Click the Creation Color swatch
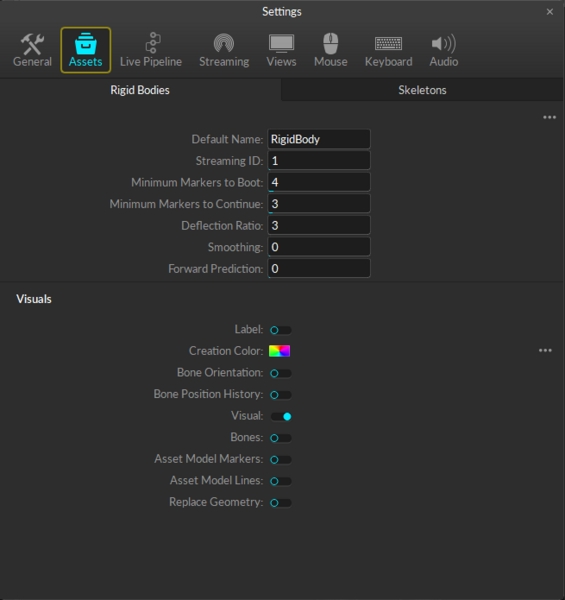Viewport: 565px width, 600px height. (279, 351)
